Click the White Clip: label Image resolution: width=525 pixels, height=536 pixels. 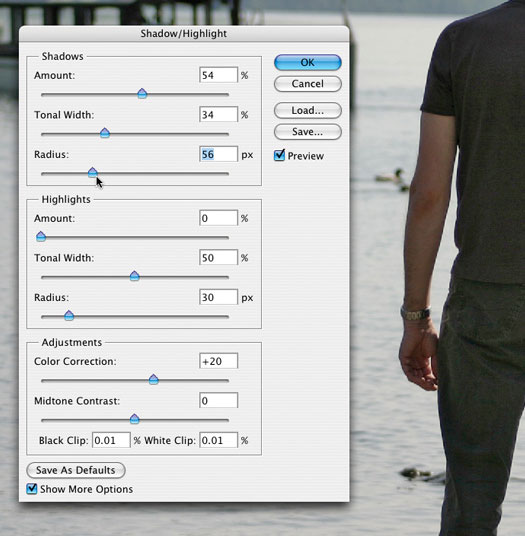(x=170, y=440)
